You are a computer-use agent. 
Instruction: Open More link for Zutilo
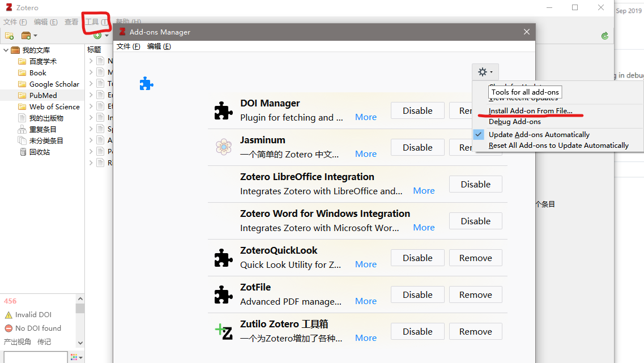click(x=365, y=338)
